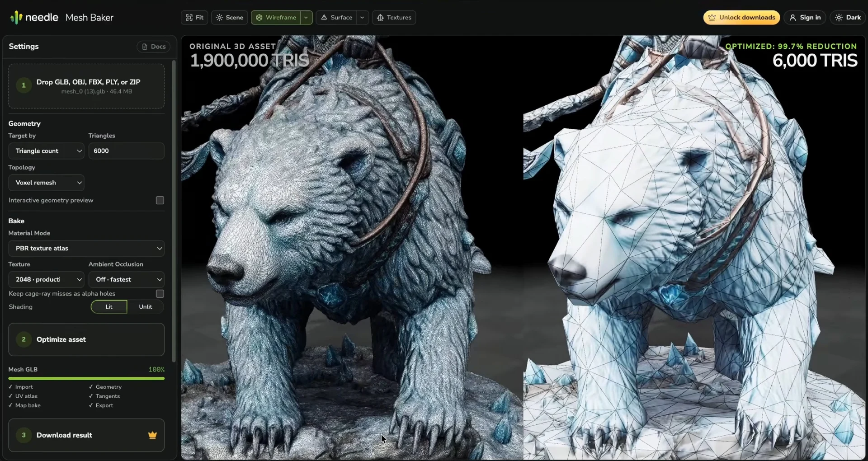Click the user icon beside Sign in
The height and width of the screenshot is (461, 868).
tap(793, 18)
